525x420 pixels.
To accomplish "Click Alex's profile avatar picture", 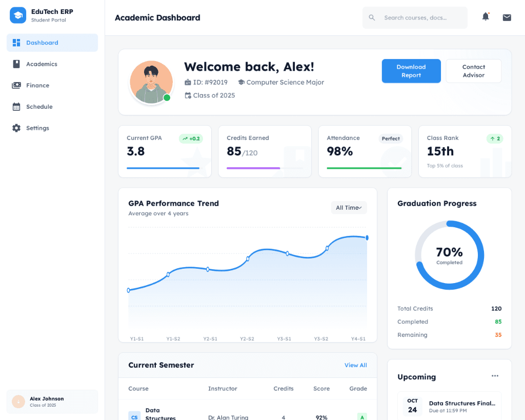I will pyautogui.click(x=151, y=82).
